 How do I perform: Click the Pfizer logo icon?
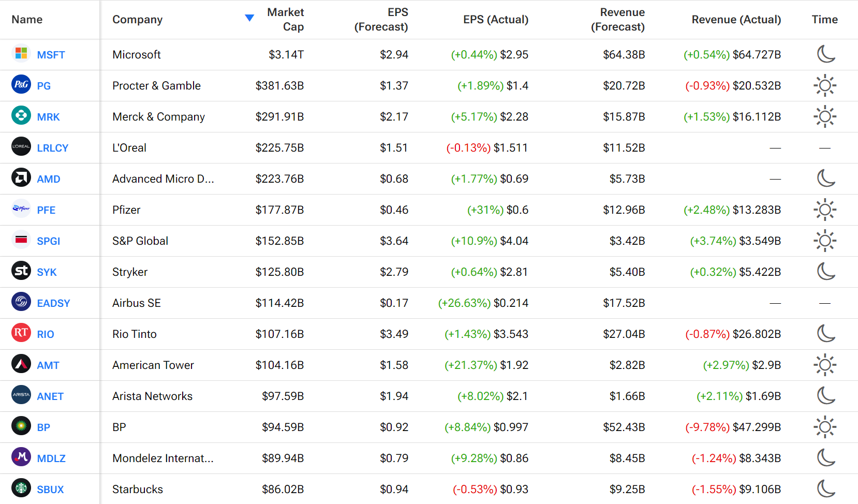click(21, 209)
